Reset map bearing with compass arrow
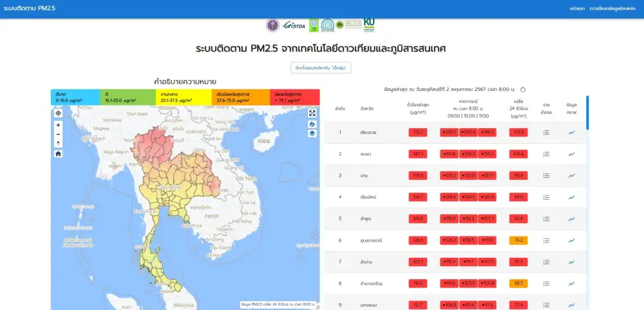Image resolution: width=644 pixels, height=310 pixels. tap(58, 143)
